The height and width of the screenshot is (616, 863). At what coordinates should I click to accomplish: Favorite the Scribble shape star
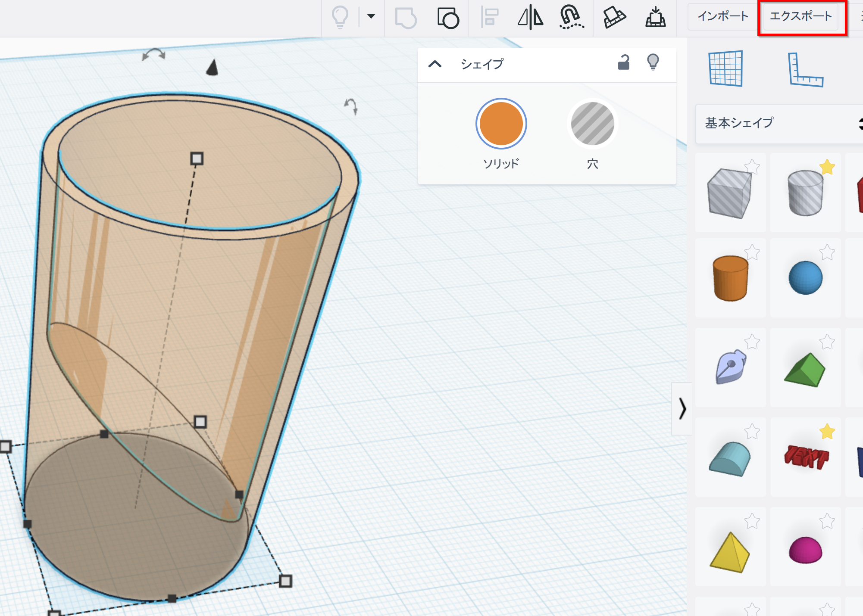[752, 342]
